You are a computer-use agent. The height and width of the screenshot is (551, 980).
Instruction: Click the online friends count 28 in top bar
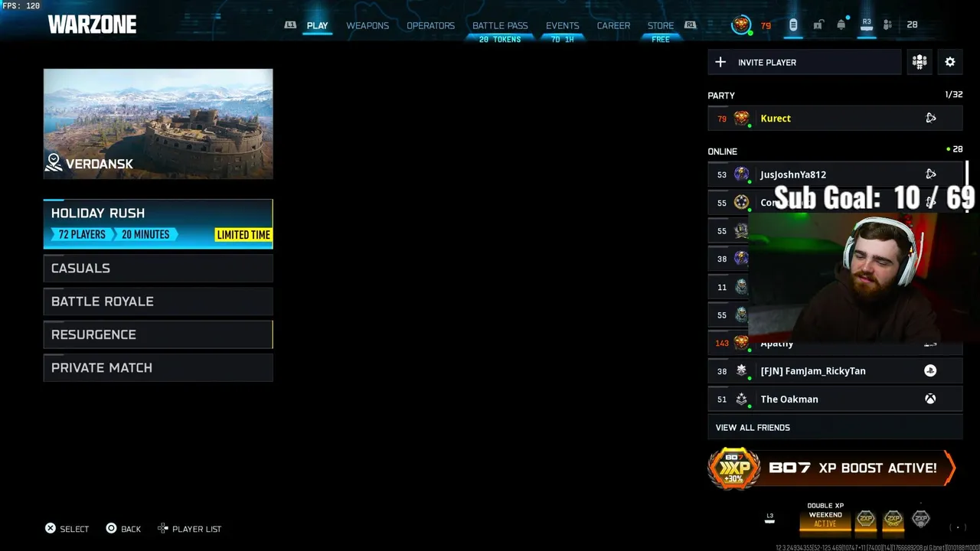(x=912, y=24)
